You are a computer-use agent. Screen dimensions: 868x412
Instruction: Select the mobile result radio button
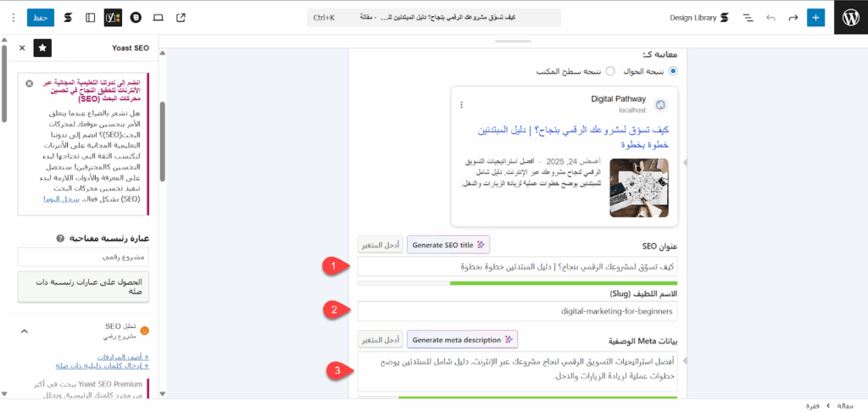673,71
